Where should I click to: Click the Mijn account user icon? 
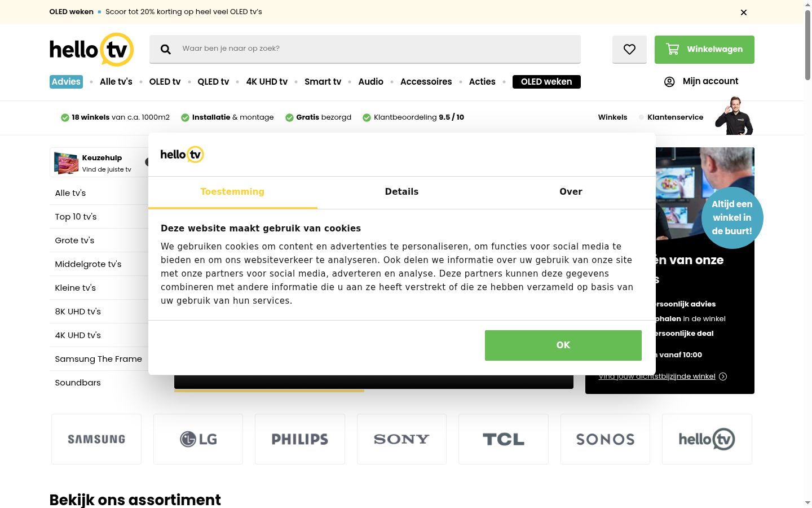pyautogui.click(x=669, y=82)
